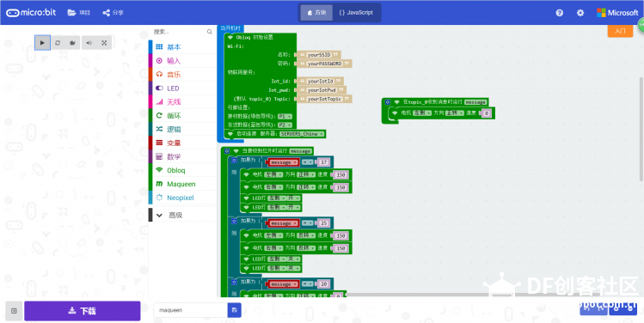
Task: Open the 分享 (Share) dialog
Action: pyautogui.click(x=113, y=13)
